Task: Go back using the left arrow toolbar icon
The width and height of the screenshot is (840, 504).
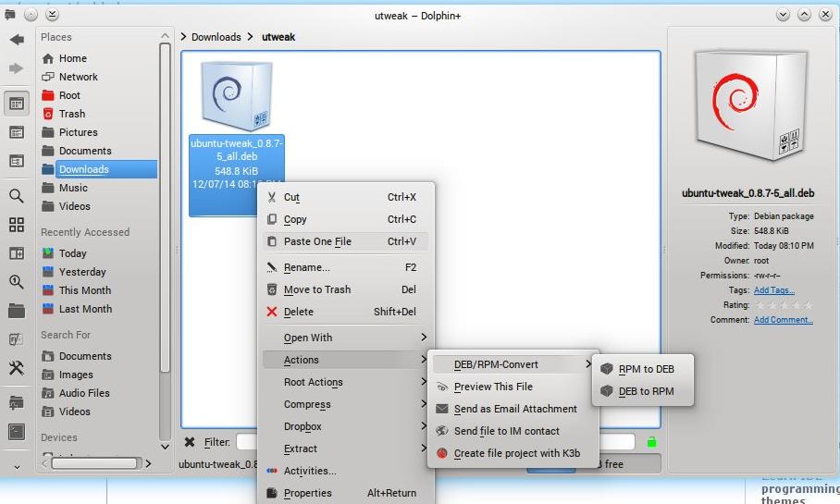Action: (17, 40)
